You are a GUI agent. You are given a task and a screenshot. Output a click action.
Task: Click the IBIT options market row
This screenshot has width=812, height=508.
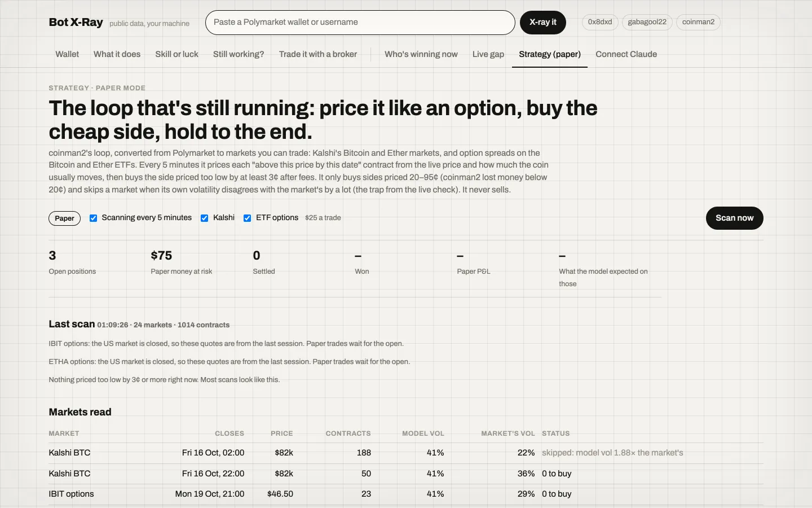(406, 494)
